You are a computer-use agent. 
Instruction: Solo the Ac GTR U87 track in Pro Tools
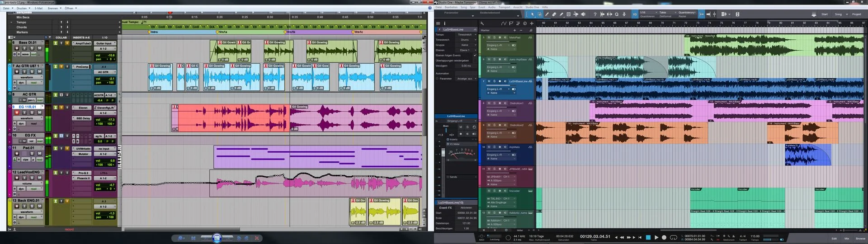[x=32, y=71]
